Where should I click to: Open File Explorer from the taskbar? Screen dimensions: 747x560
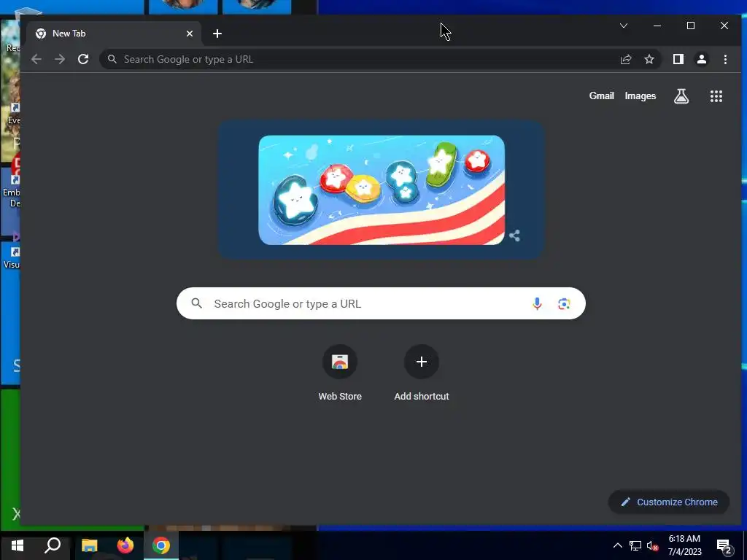pos(89,545)
